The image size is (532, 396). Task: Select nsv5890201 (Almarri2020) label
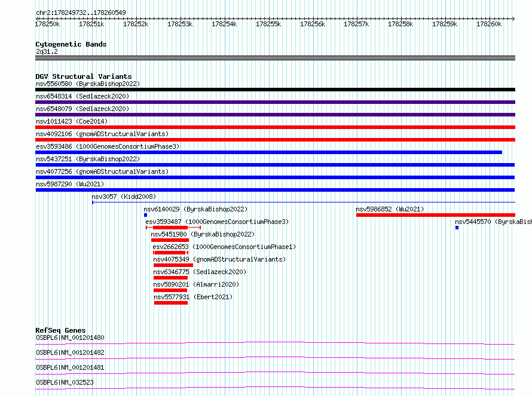coord(196,284)
